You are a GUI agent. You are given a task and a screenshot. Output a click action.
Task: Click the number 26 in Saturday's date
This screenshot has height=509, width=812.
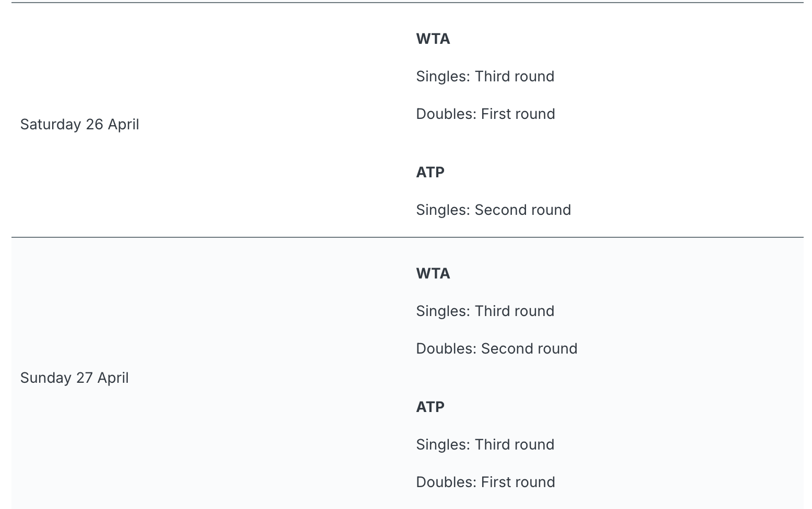(94, 124)
